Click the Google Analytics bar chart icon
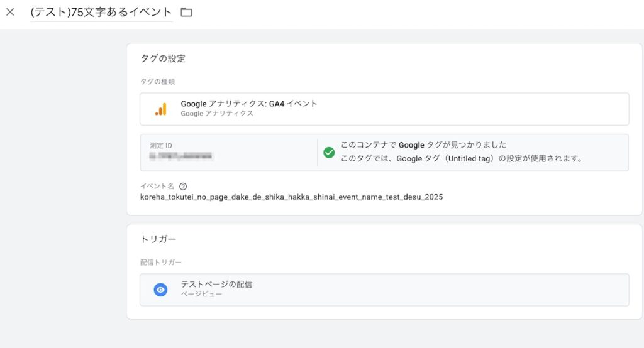Screen dimensions: 644x348 click(161, 109)
